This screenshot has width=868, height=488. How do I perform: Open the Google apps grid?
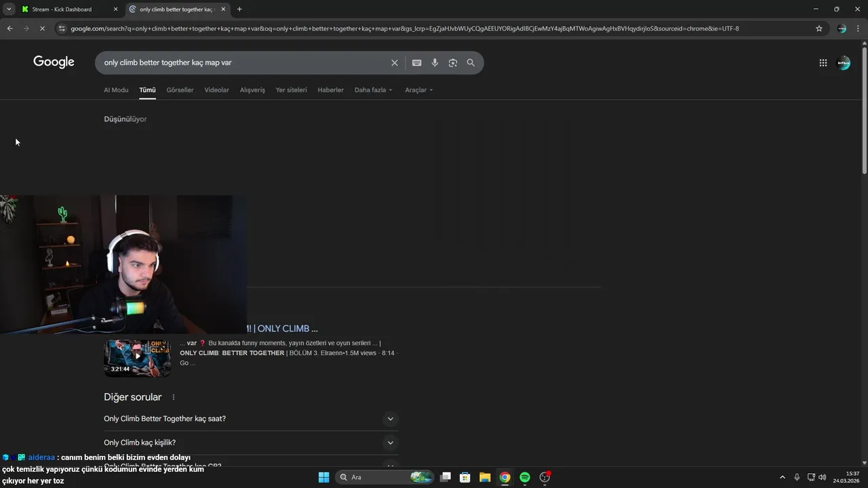[823, 63]
